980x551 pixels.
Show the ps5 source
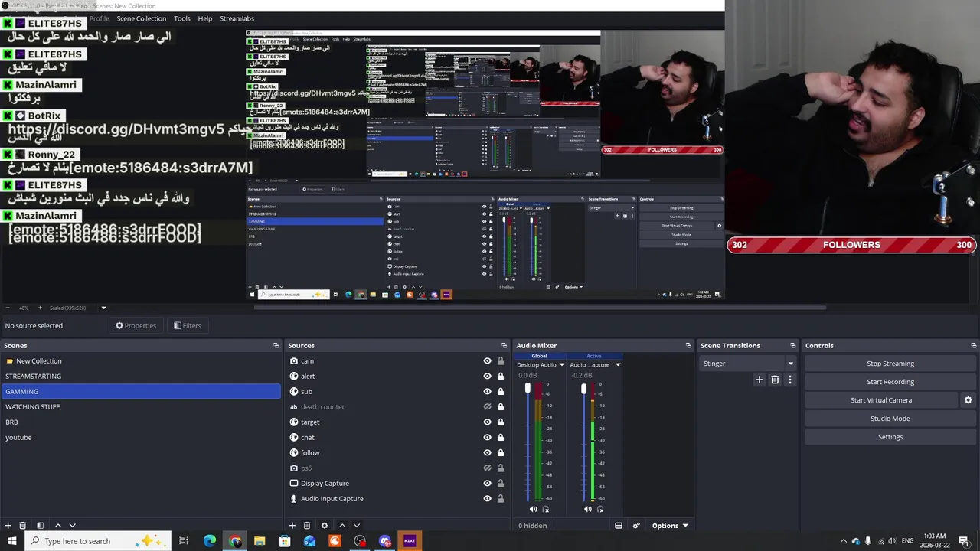(487, 468)
